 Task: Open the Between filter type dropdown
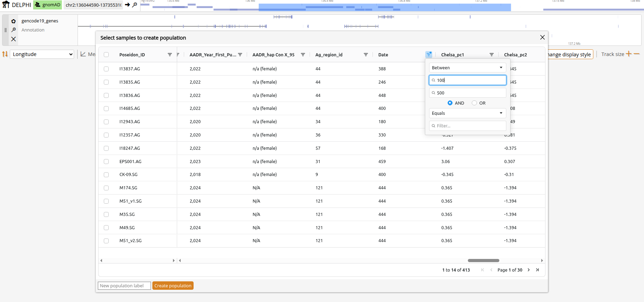(x=467, y=68)
